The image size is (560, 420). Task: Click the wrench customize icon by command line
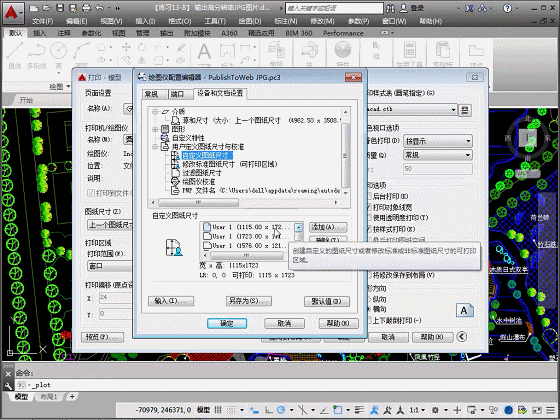(x=8, y=386)
